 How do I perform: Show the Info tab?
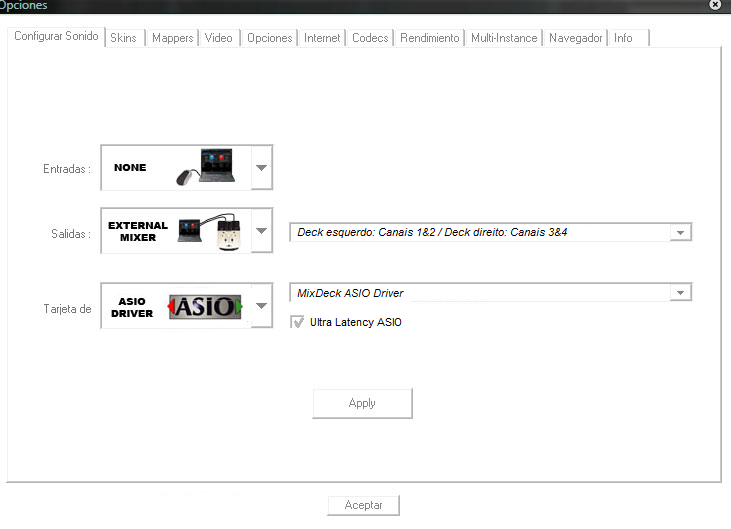coord(623,38)
